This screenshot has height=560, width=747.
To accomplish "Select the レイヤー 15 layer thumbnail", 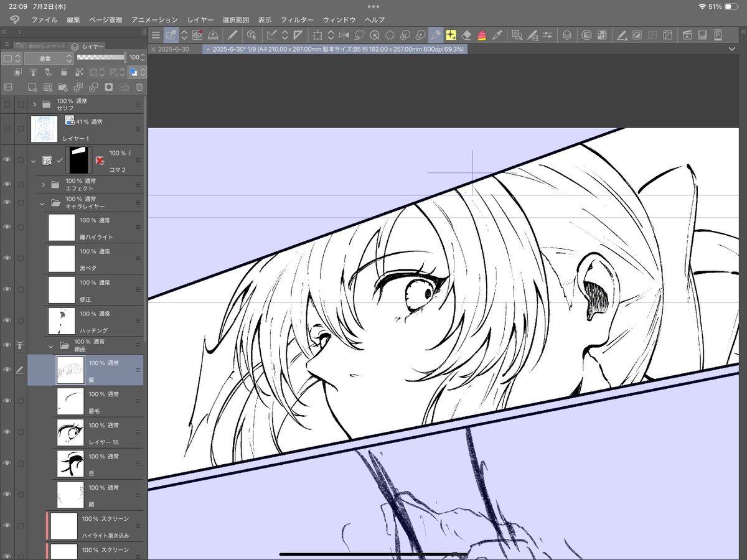I will [x=70, y=432].
